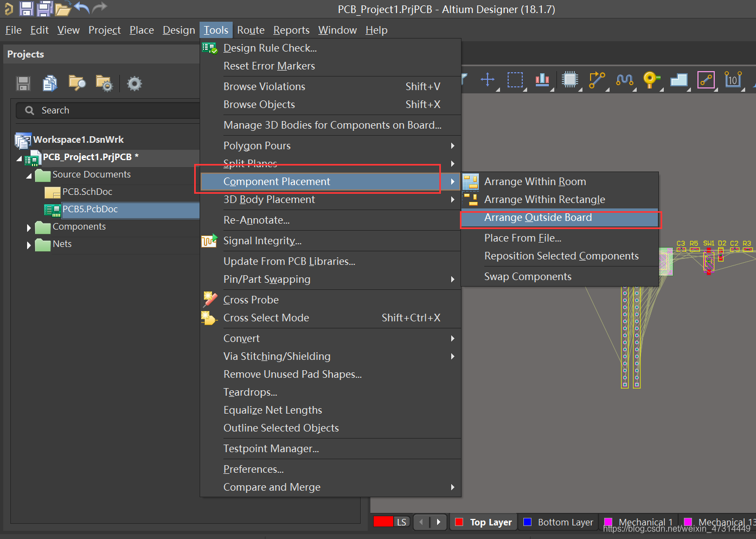Click the folder with magnifier icon in Projects panel
The image size is (756, 539).
tap(77, 83)
